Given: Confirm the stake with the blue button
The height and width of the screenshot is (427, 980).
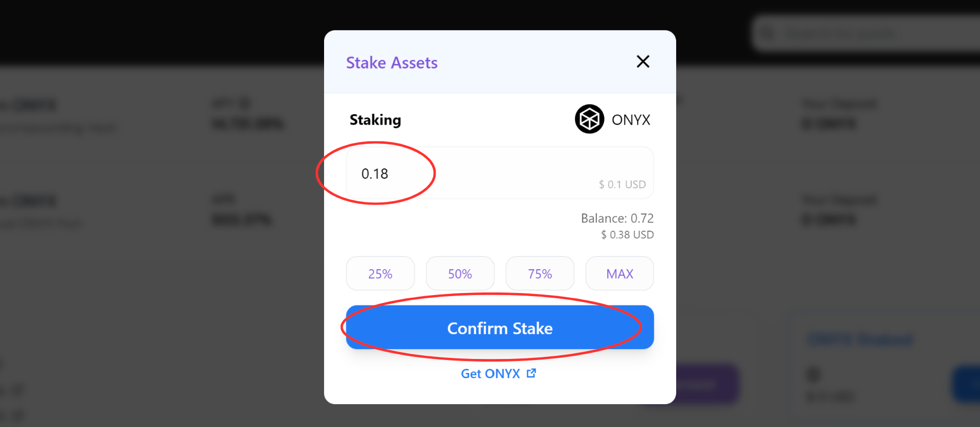Looking at the screenshot, I should [x=500, y=328].
